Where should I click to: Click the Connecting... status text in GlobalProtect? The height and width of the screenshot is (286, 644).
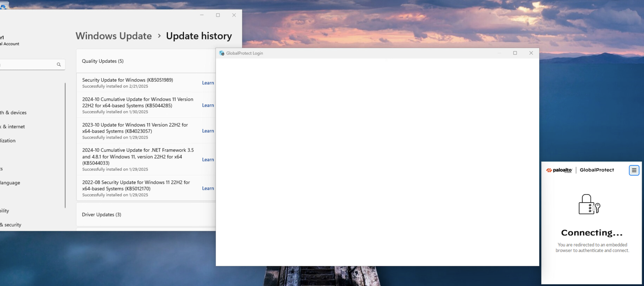pyautogui.click(x=592, y=233)
